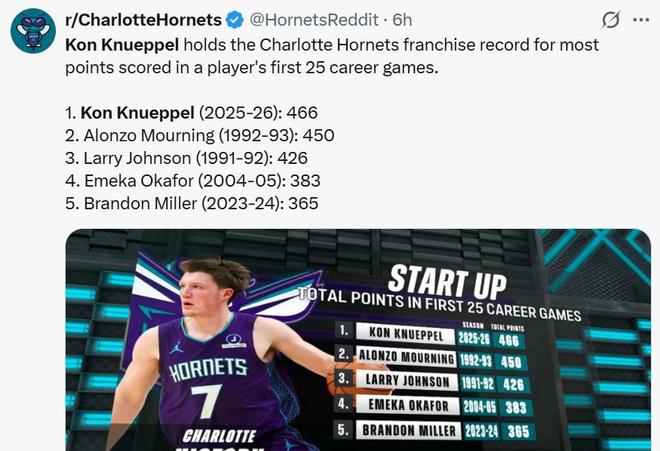Open the r/CharlotteHornets profile avatar
The height and width of the screenshot is (451, 660).
(32, 32)
